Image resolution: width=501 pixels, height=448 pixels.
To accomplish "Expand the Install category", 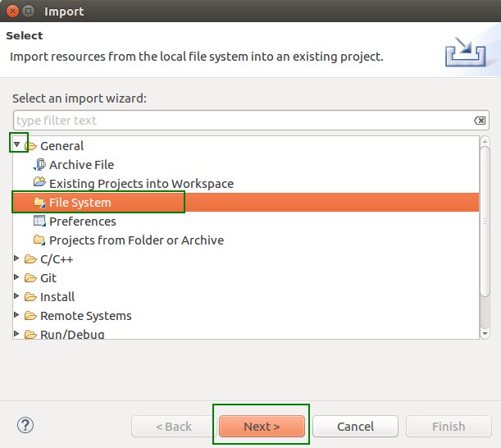I will pos(17,297).
